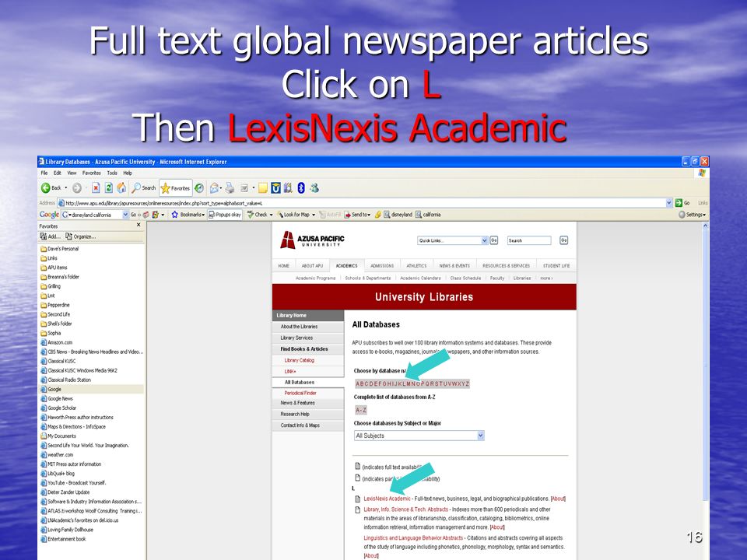Click the Print icon
This screenshot has height=560, width=747.
coord(230,188)
